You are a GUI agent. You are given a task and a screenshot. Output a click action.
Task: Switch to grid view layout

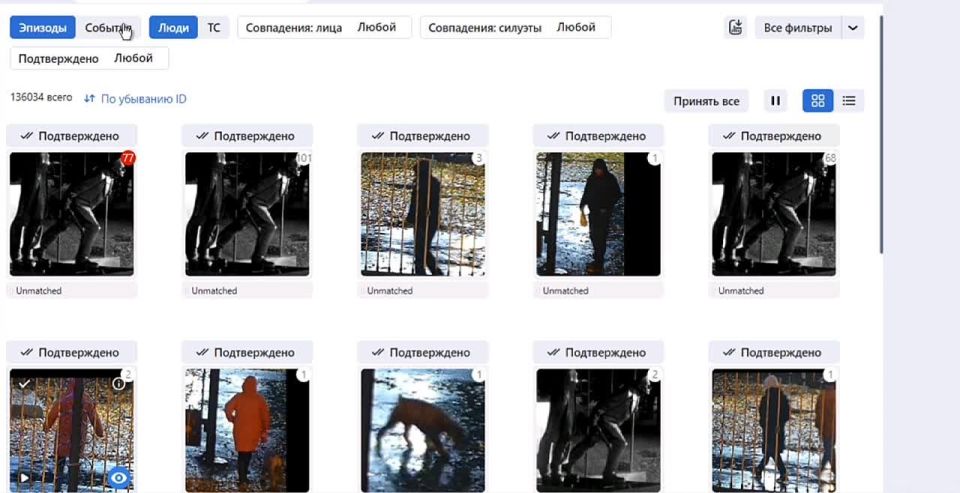point(818,101)
